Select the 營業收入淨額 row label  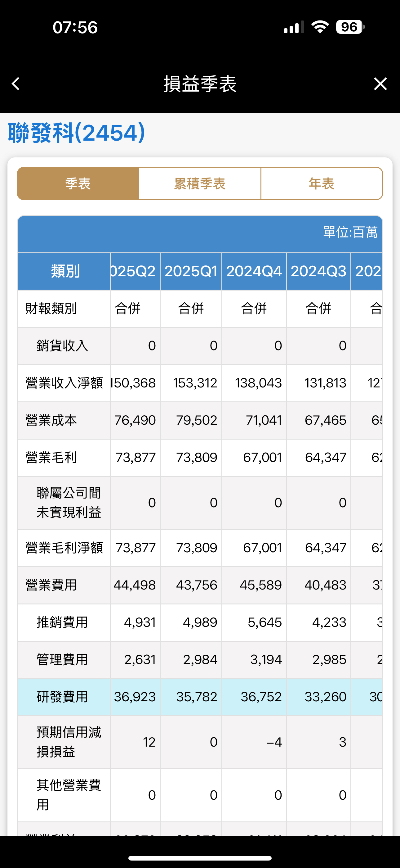(64, 383)
